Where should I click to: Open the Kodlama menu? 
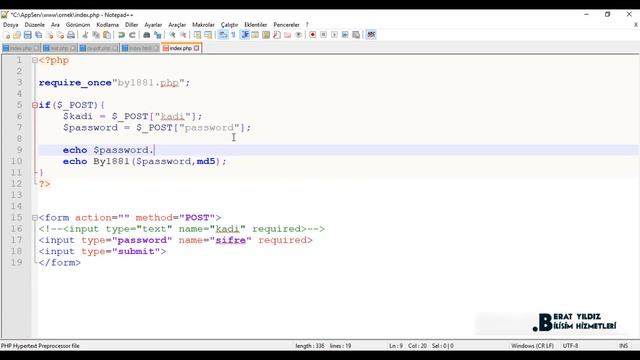point(107,25)
